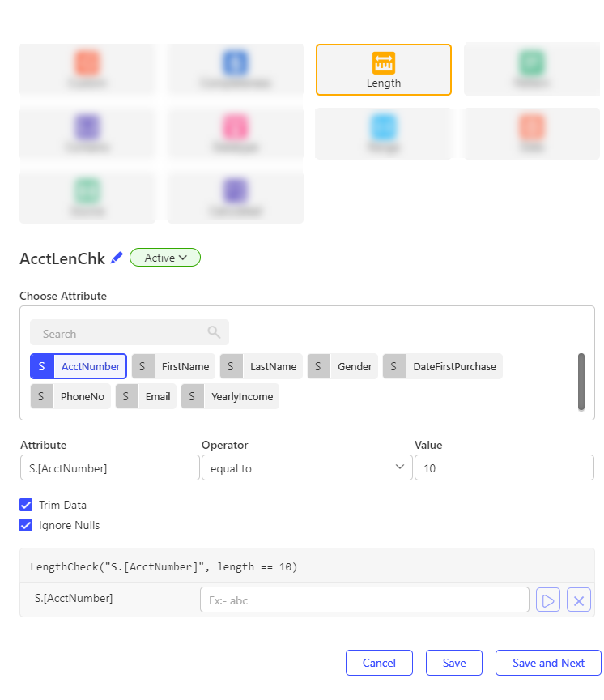
Task: Run the test with the play icon
Action: pyautogui.click(x=548, y=600)
